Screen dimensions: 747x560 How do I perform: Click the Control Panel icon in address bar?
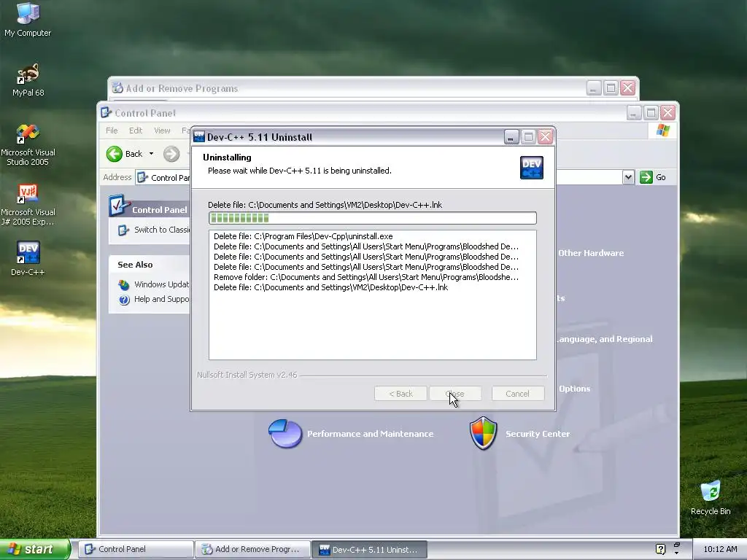[142, 178]
